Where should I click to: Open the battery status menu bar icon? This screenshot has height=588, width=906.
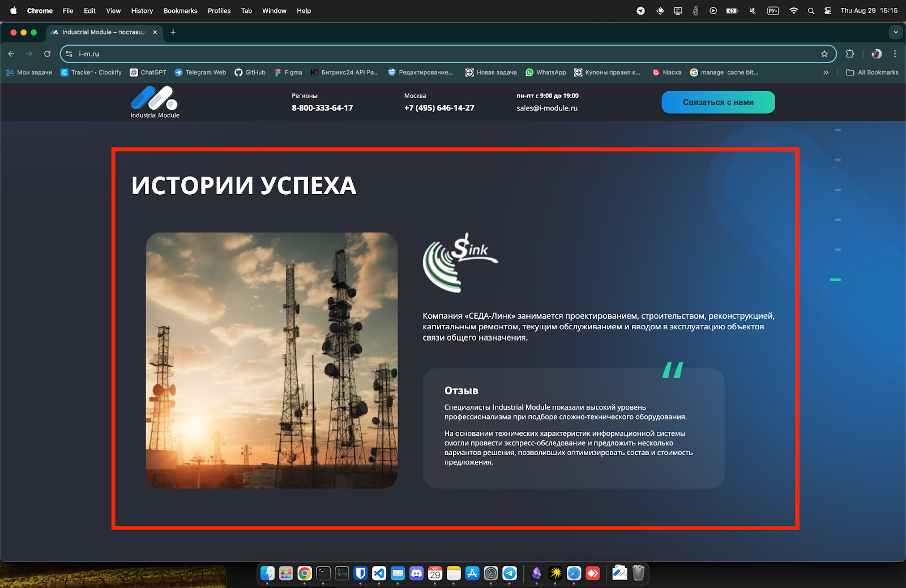(x=732, y=11)
